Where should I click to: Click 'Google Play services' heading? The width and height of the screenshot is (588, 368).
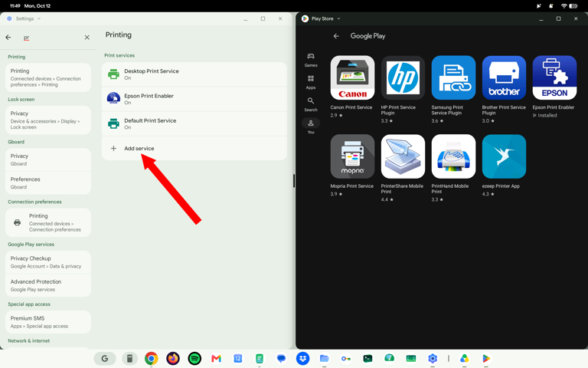click(x=31, y=244)
